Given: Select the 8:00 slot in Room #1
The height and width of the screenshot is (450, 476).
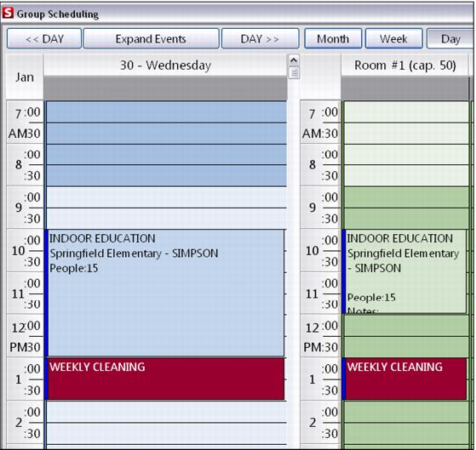Looking at the screenshot, I should pyautogui.click(x=406, y=155).
